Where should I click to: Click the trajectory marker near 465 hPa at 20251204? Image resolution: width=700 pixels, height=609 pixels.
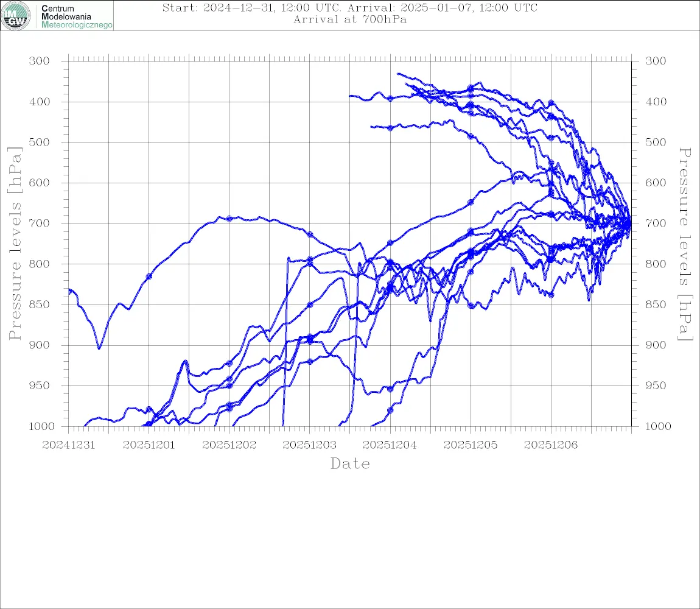(390, 128)
